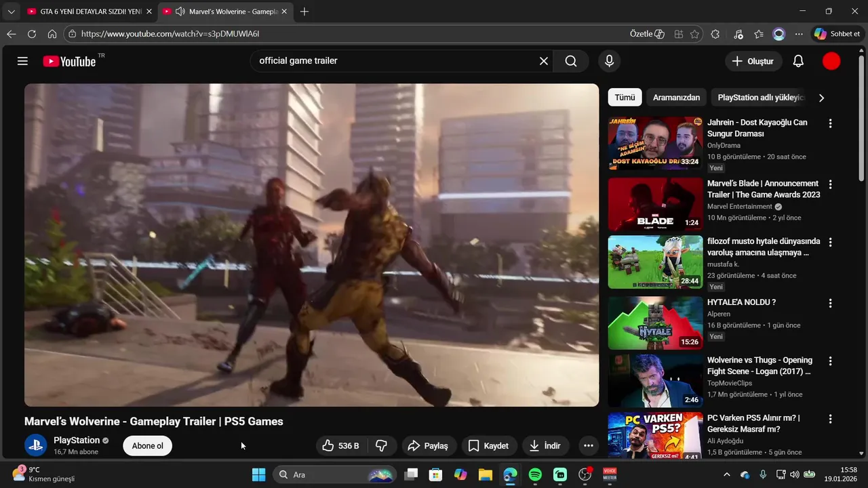
Task: Click the taskbar search box Ara
Action: (x=334, y=474)
